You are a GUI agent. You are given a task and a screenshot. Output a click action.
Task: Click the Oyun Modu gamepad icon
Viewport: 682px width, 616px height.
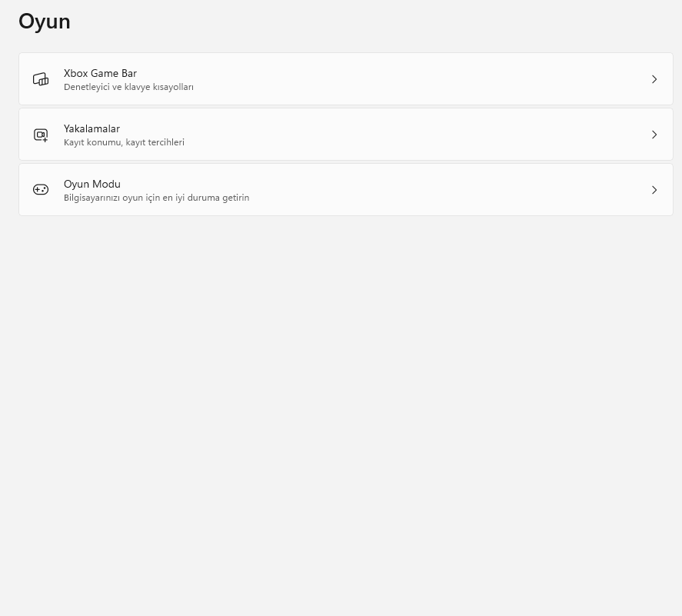point(41,190)
